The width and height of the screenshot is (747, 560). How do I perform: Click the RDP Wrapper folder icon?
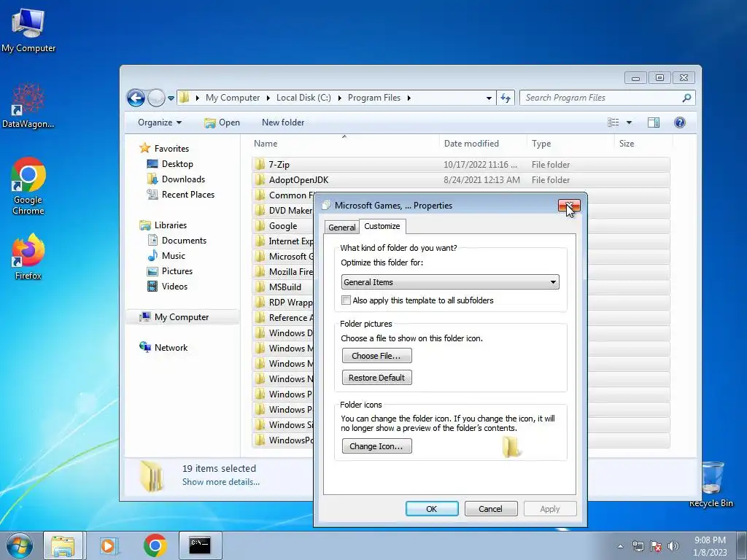(260, 302)
